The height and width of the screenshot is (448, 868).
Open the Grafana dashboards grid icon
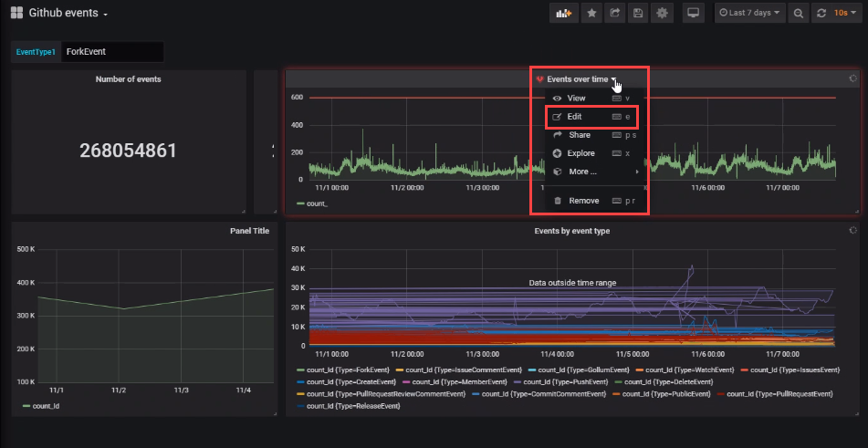pos(16,14)
